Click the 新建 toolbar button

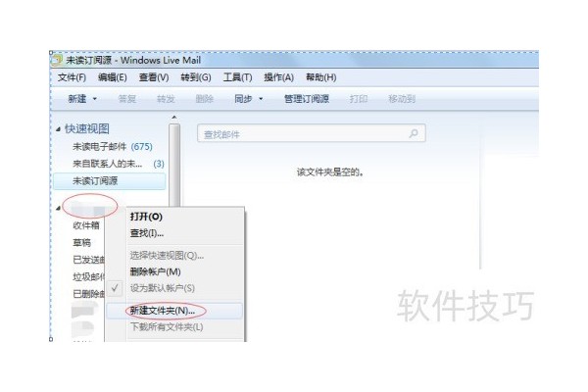(x=77, y=99)
